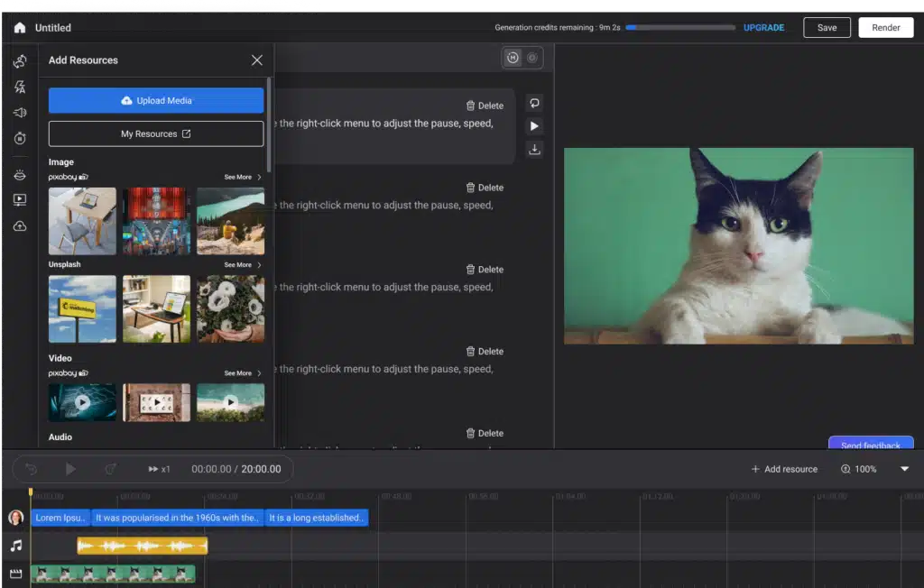The width and height of the screenshot is (924, 588).
Task: Click the megaphone icon in left sidebar
Action: [x=20, y=113]
